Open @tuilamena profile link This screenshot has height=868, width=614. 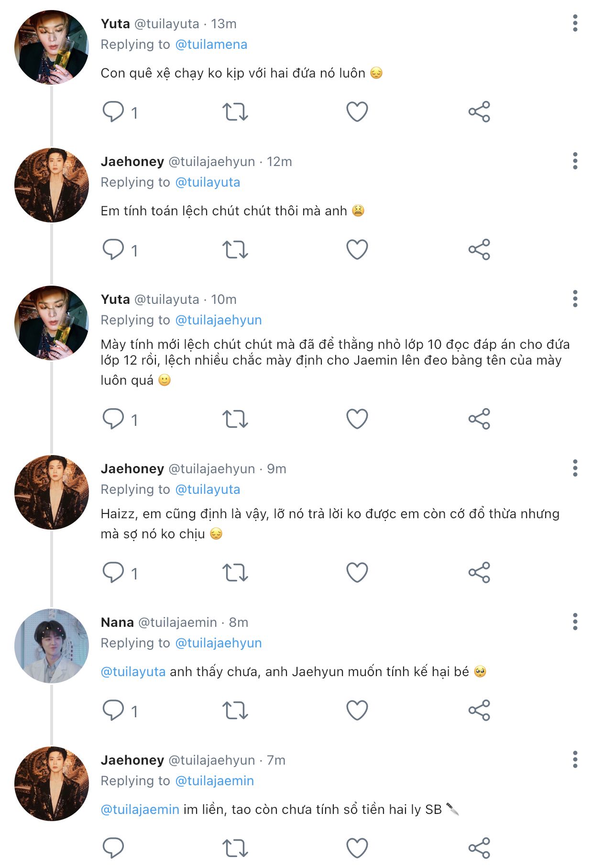(x=211, y=45)
